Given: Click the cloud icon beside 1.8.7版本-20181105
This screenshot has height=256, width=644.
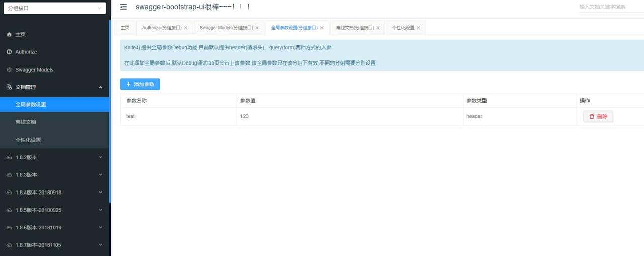Looking at the screenshot, I should 9,245.
